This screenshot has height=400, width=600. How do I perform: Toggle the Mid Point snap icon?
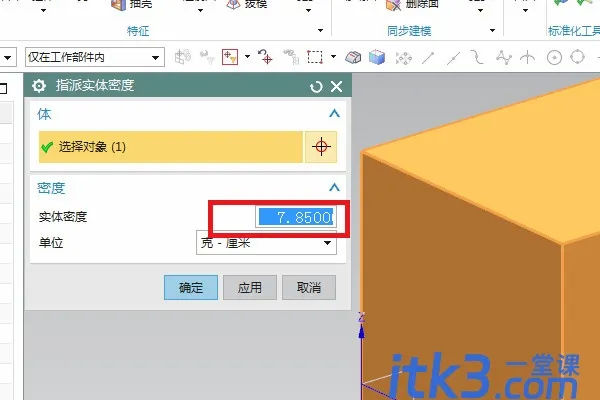click(x=453, y=58)
